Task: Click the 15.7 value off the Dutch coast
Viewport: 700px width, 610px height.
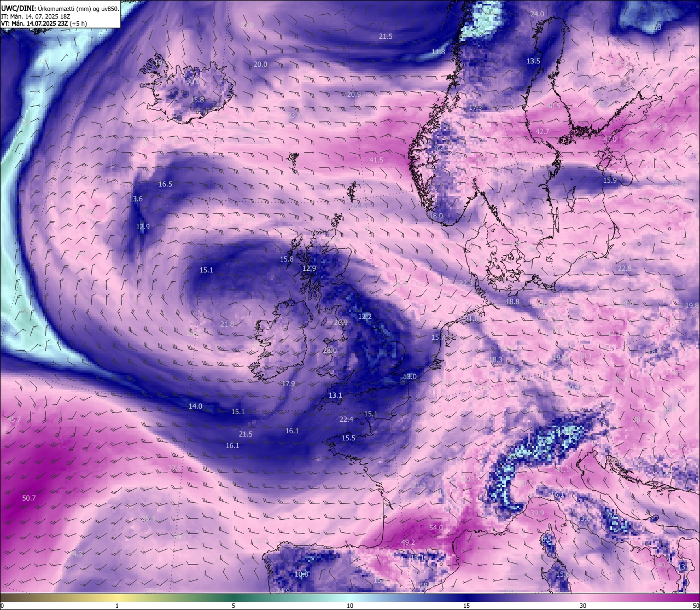Action: 438,337
